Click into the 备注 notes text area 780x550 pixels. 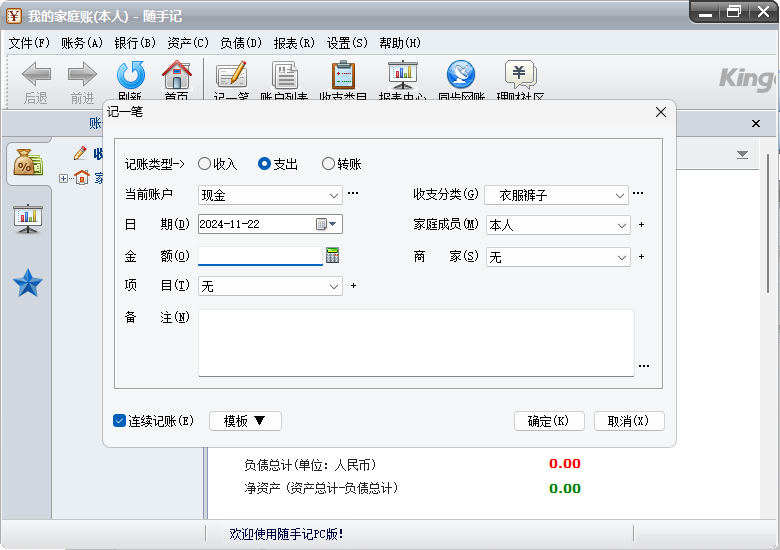point(416,342)
